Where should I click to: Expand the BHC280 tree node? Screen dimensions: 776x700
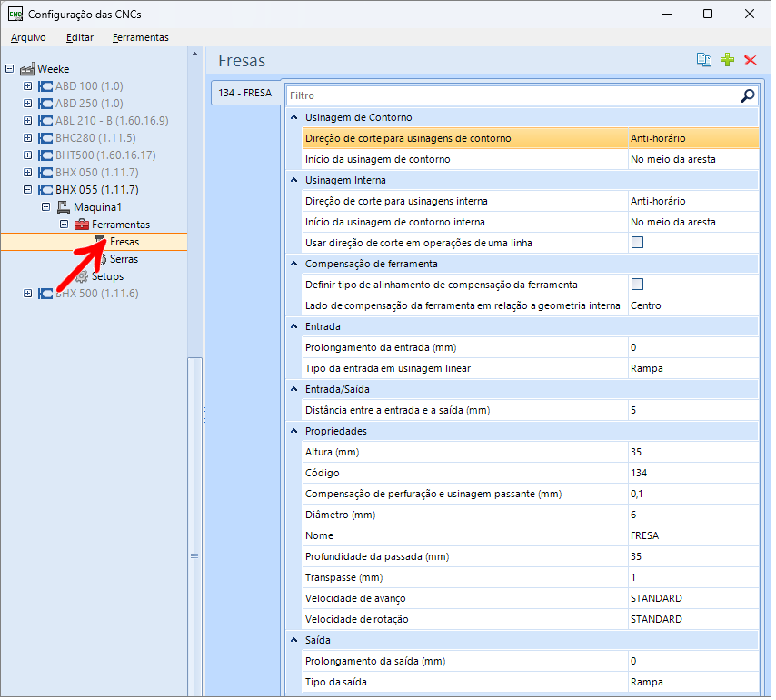[x=27, y=138]
